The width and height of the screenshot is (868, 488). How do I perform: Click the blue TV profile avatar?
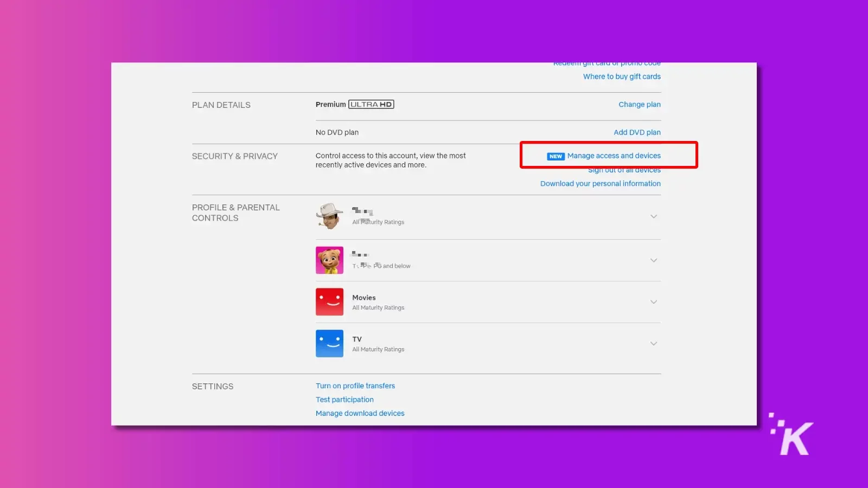[x=329, y=344]
